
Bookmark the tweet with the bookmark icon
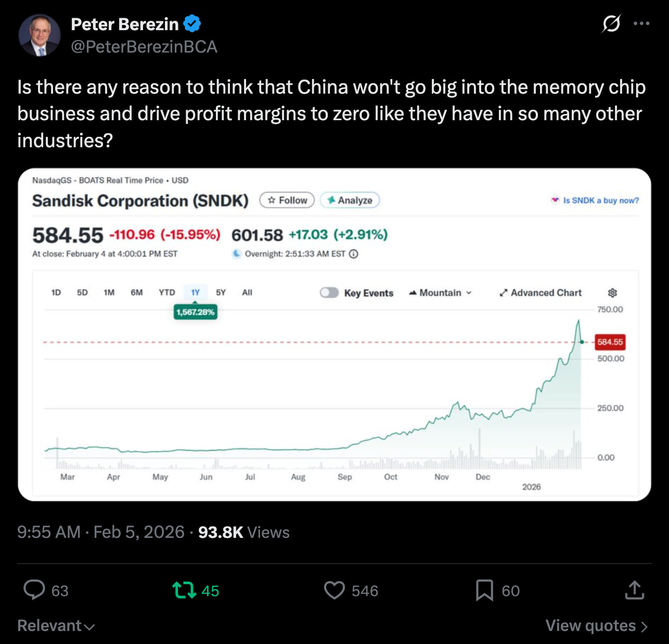(x=484, y=590)
